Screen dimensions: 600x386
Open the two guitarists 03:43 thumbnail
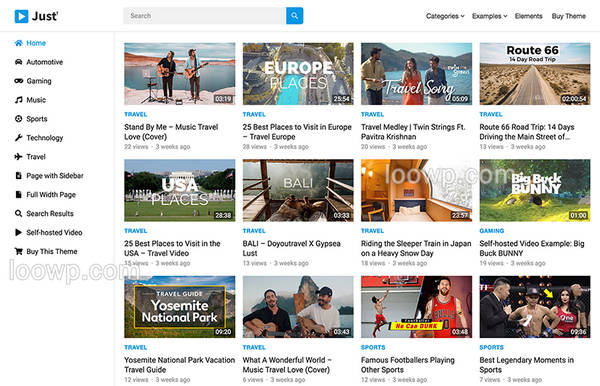(x=298, y=307)
